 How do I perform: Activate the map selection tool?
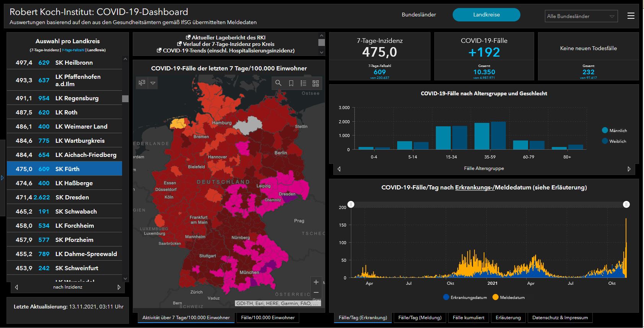click(142, 83)
